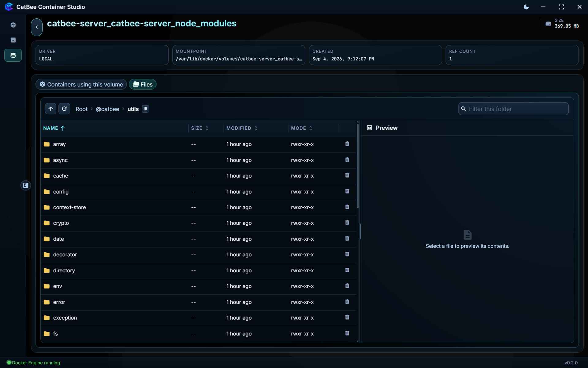Viewport: 588px width, 368px height.
Task: Focus the Filter this folder field
Action: tap(514, 109)
